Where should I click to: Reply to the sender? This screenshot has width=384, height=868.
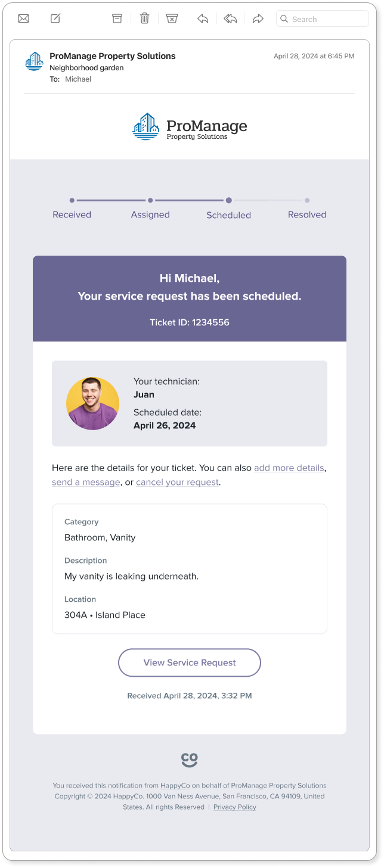[x=203, y=18]
